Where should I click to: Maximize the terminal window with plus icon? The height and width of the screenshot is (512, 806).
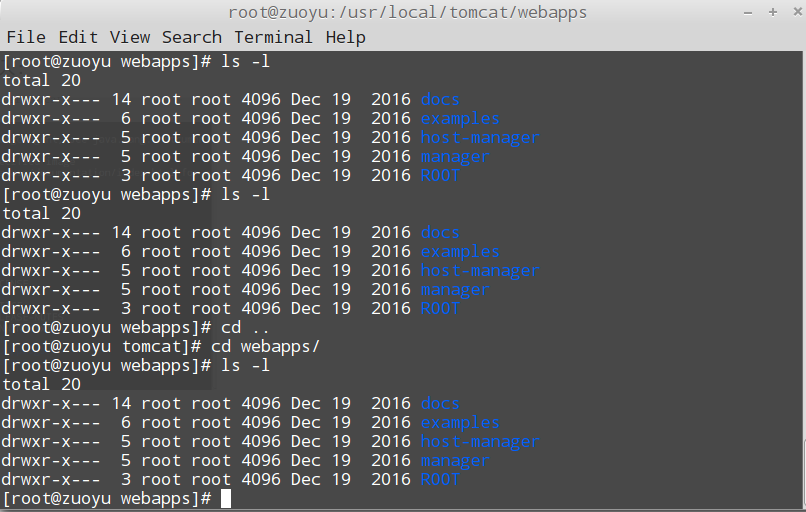[773, 12]
